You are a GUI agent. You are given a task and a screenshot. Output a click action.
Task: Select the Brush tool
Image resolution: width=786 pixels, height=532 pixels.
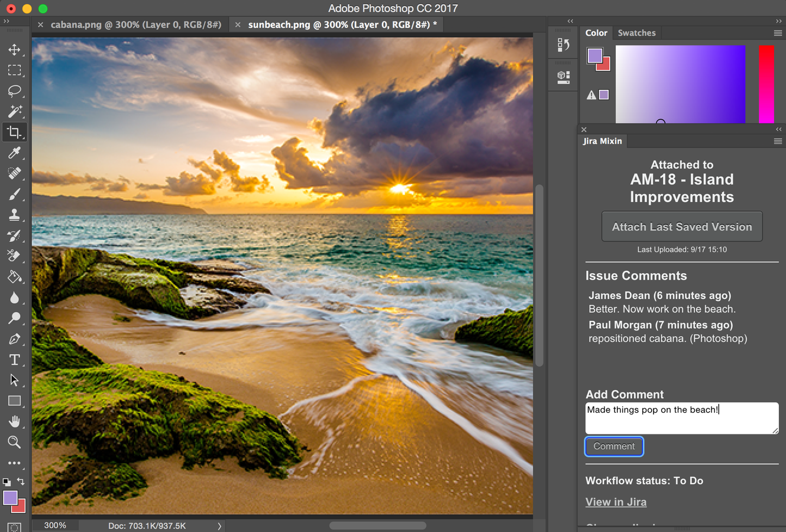pos(14,194)
